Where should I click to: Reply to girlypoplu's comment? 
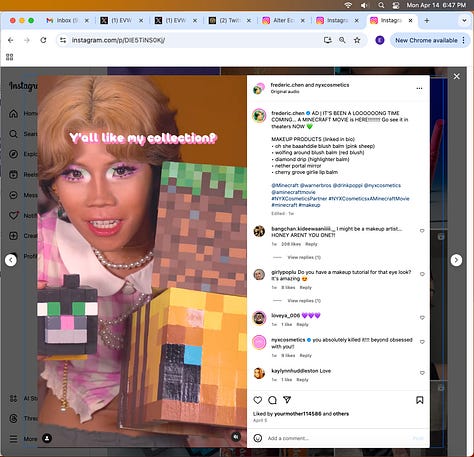point(305,287)
